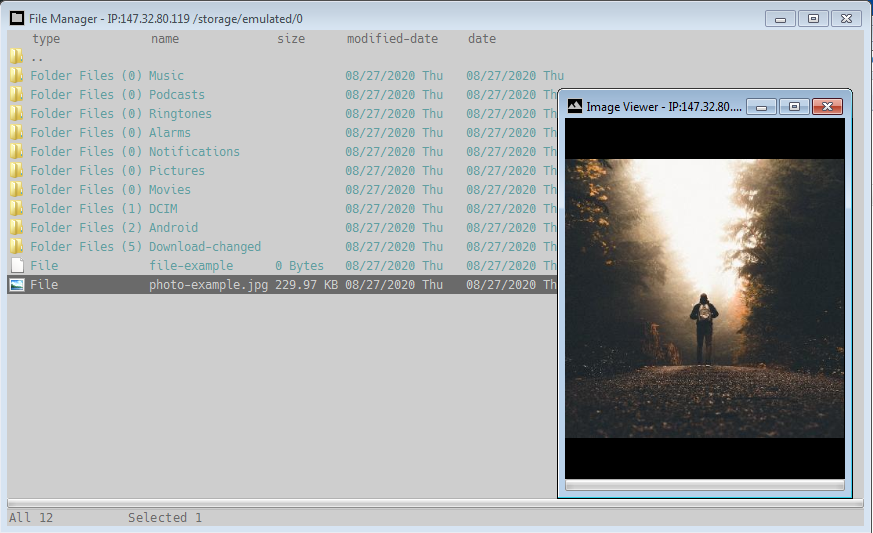Select the Android folder name
Image resolution: width=873 pixels, height=533 pixels.
(x=173, y=227)
